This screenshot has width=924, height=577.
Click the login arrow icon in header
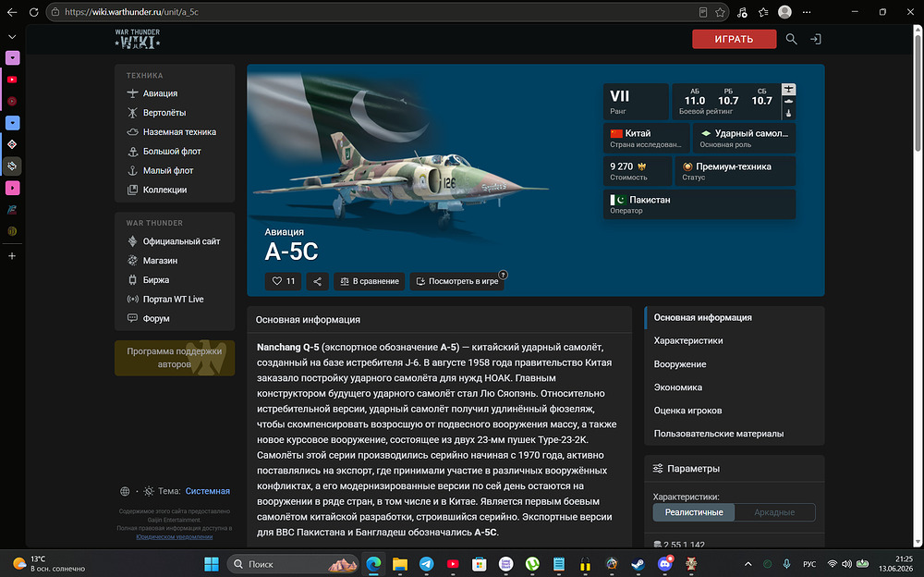click(816, 39)
